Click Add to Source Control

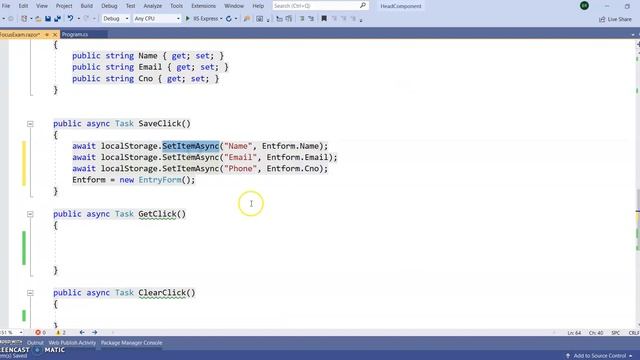(600, 356)
